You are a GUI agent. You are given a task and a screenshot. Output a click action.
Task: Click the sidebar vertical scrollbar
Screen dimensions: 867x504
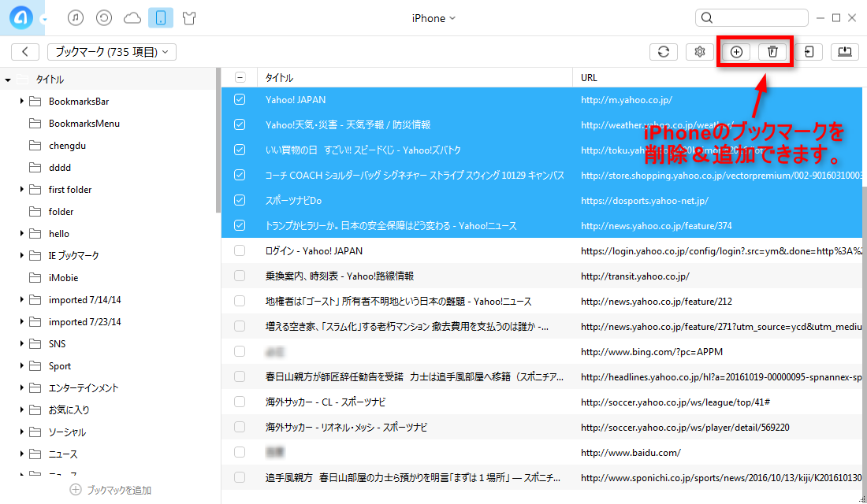[218, 140]
